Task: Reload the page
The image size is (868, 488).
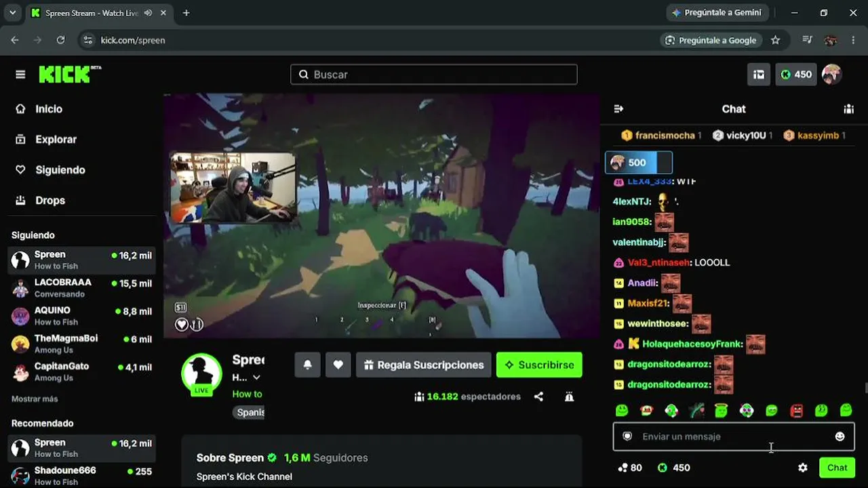Action: point(60,40)
